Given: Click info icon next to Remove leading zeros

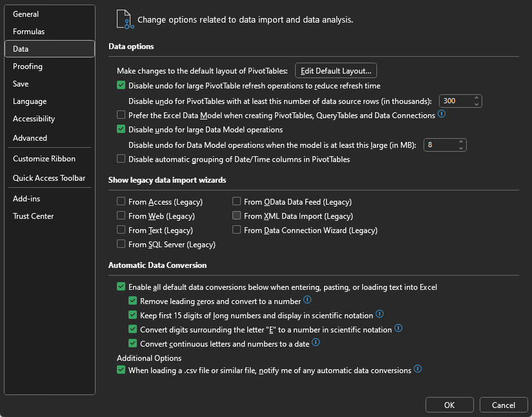Looking at the screenshot, I should tap(307, 300).
